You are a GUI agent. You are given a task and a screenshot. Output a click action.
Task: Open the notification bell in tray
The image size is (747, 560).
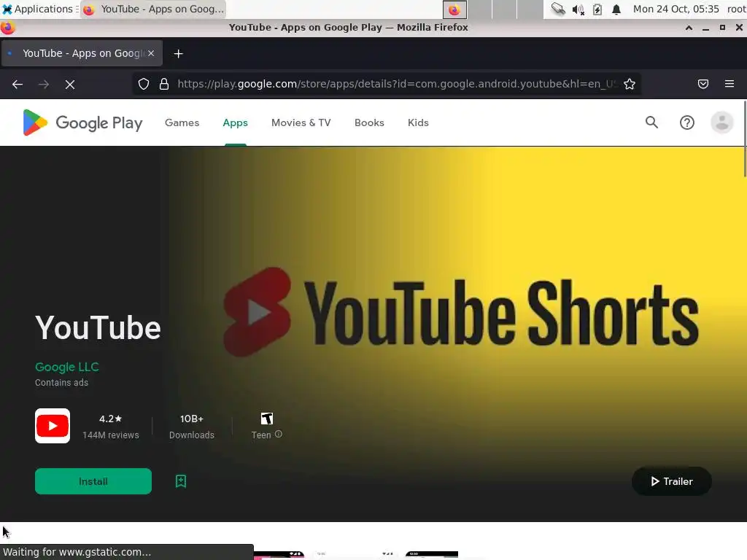[616, 9]
